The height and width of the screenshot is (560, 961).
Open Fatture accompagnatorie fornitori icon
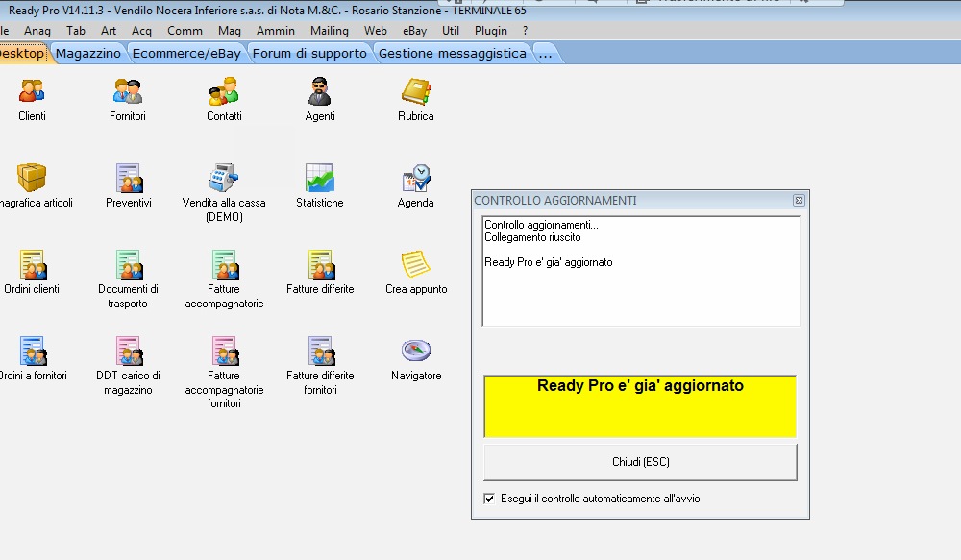pyautogui.click(x=224, y=351)
